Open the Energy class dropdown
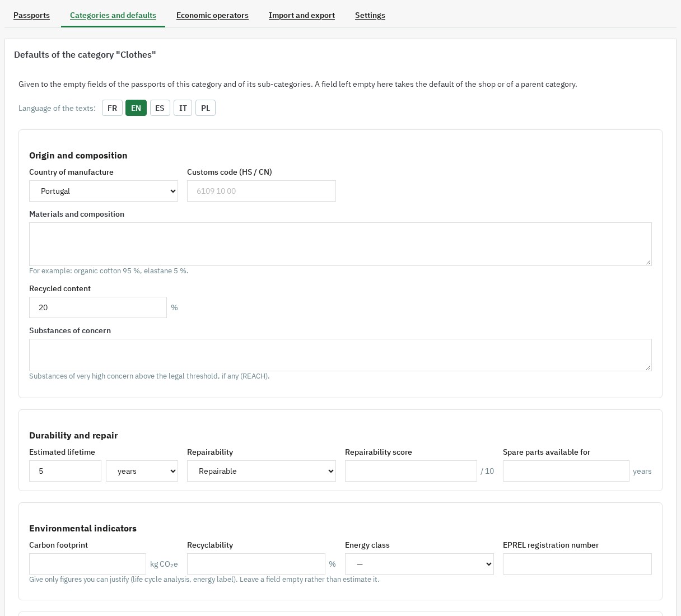Viewport: 681px width, 616px height. coord(419,564)
